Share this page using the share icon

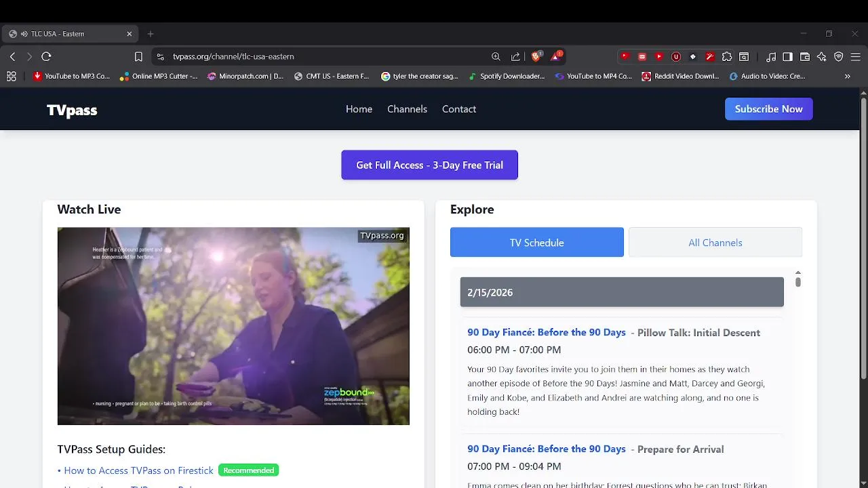tap(515, 57)
